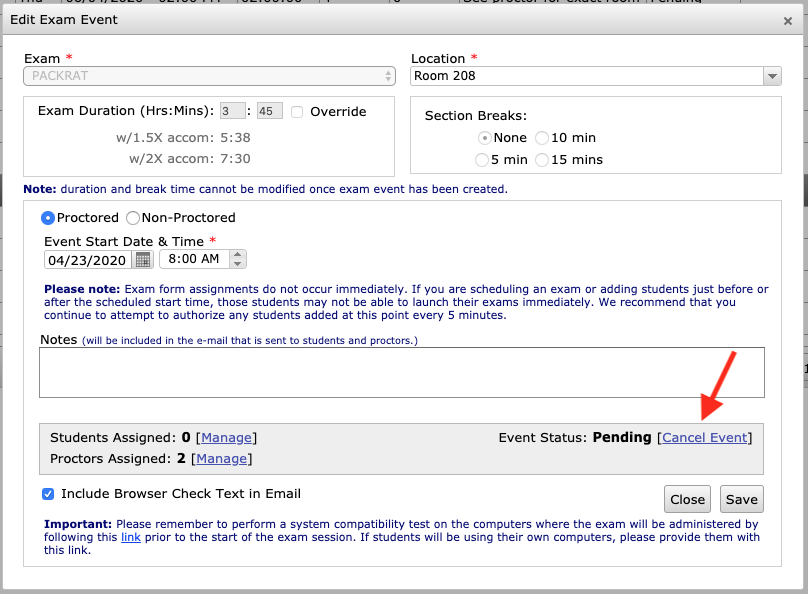
Task: Select None for section breaks
Action: click(484, 138)
